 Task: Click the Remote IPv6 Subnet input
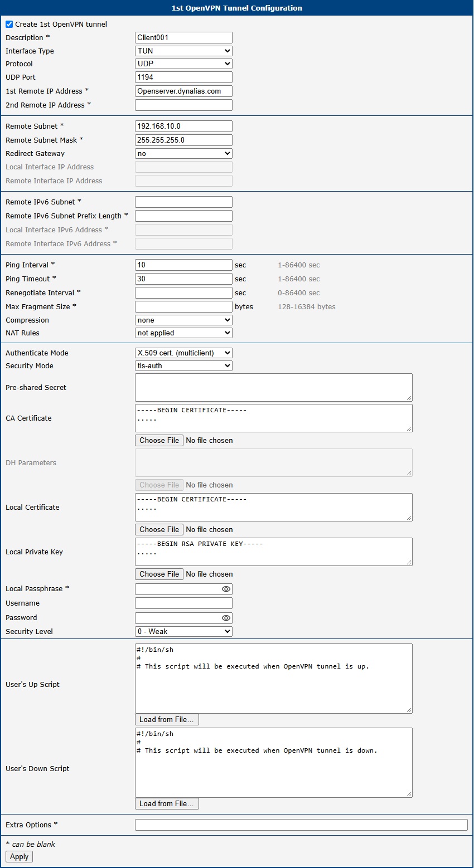pyautogui.click(x=183, y=202)
